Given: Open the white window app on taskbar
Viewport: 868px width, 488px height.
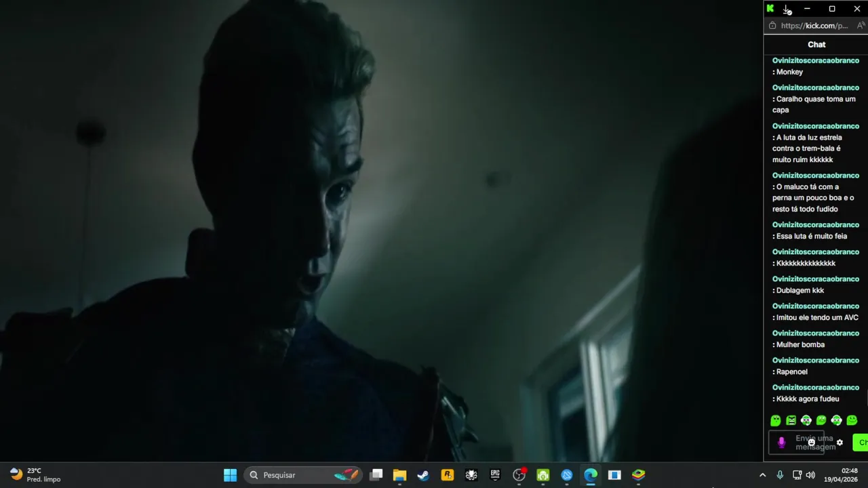Looking at the screenshot, I should click(x=614, y=475).
